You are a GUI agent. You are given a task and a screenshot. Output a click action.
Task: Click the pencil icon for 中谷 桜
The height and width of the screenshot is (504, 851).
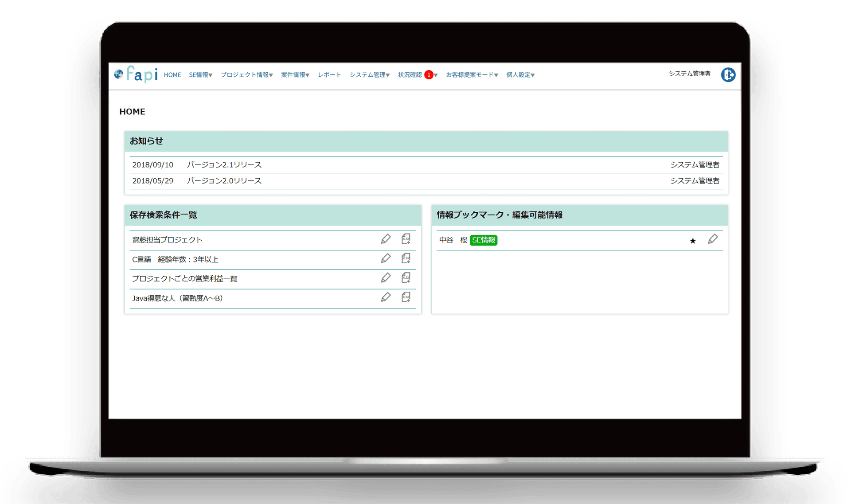pyautogui.click(x=712, y=239)
